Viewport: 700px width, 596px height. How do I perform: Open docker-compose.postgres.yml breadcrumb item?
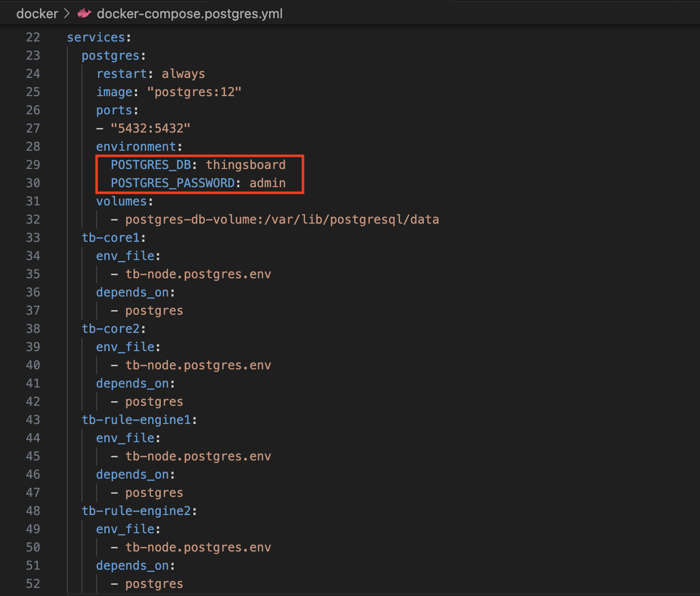pos(189,14)
